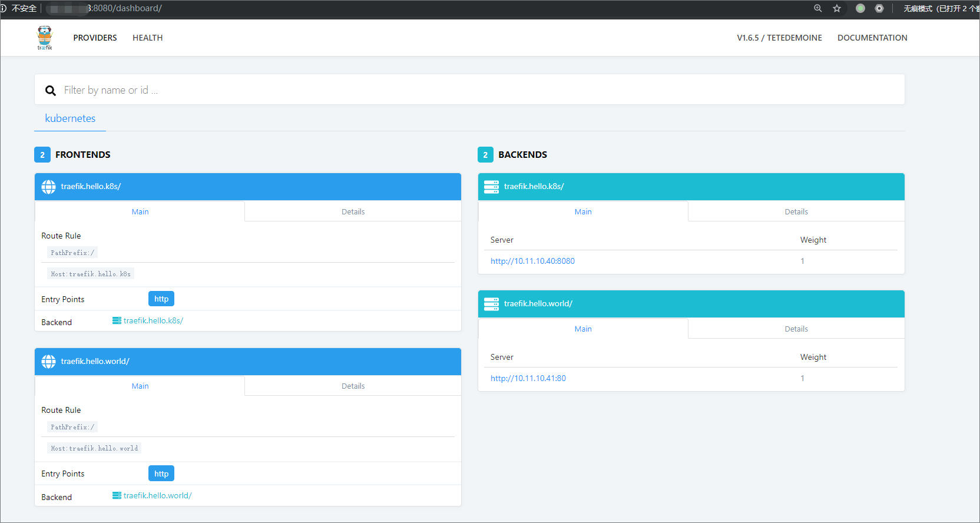This screenshot has height=523, width=980.
Task: Click the not-secure info icon in address bar
Action: [3, 8]
